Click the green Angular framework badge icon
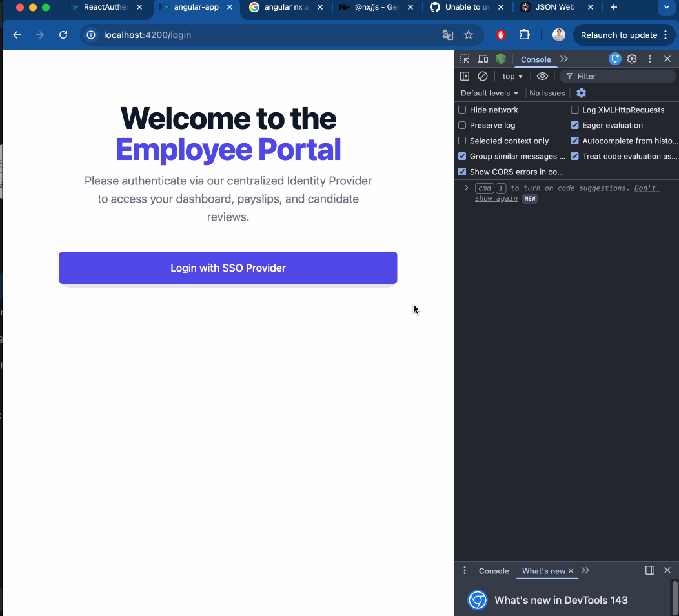Screen dimensions: 679x616 point(501,59)
